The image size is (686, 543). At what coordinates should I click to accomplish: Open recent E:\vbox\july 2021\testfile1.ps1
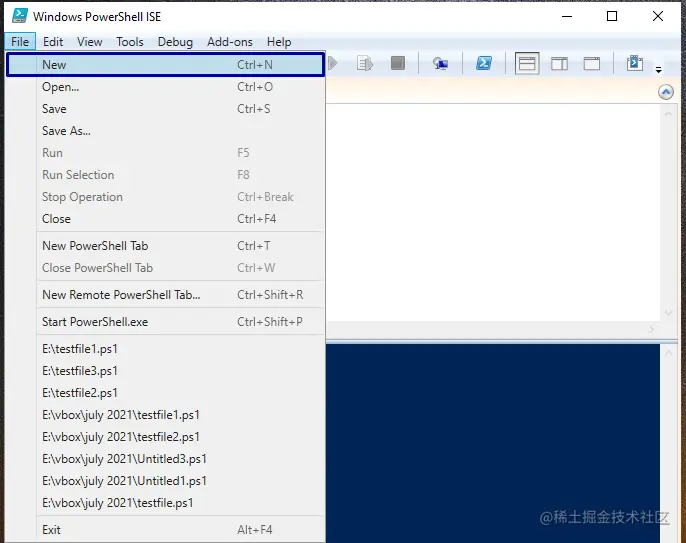(166, 414)
